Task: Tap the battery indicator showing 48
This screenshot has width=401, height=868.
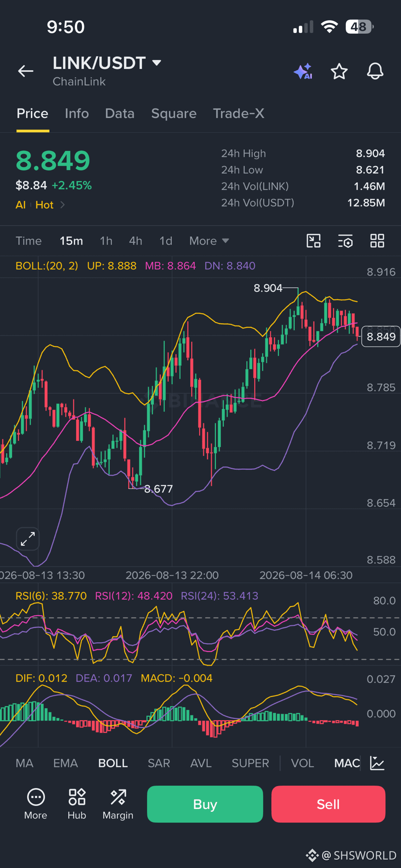Action: point(359,27)
